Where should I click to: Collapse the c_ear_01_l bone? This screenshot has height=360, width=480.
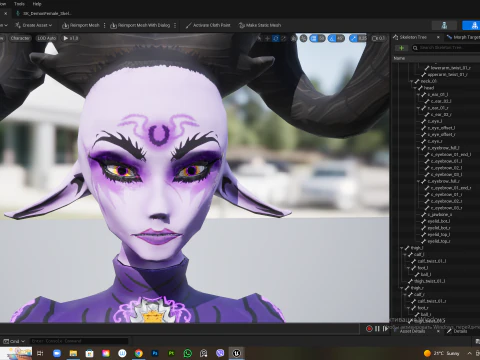pos(419,95)
